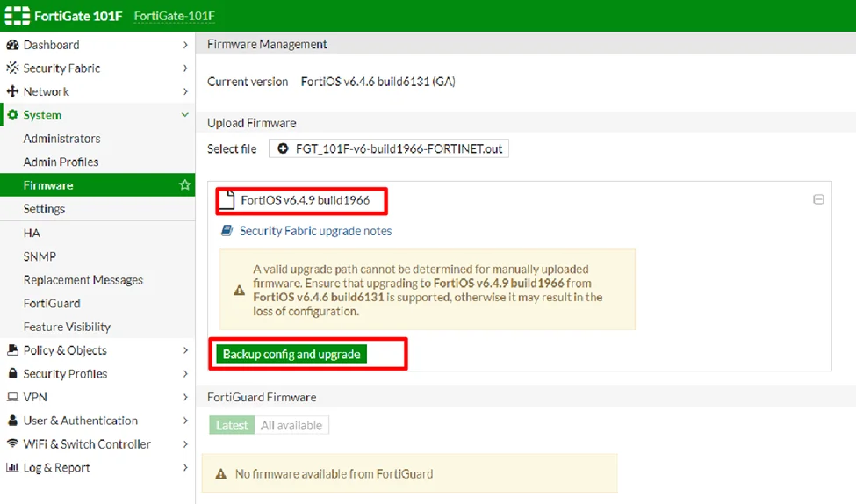Open Administrators under System

coord(61,139)
